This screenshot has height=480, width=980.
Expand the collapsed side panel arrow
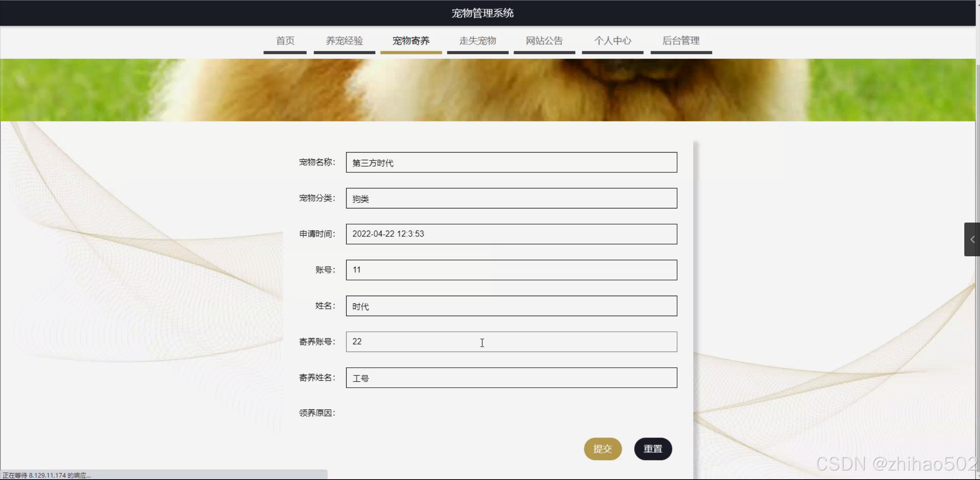click(x=972, y=239)
